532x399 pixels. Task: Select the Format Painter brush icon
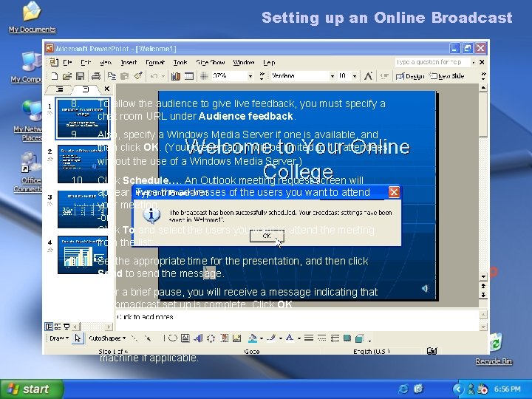(137, 76)
